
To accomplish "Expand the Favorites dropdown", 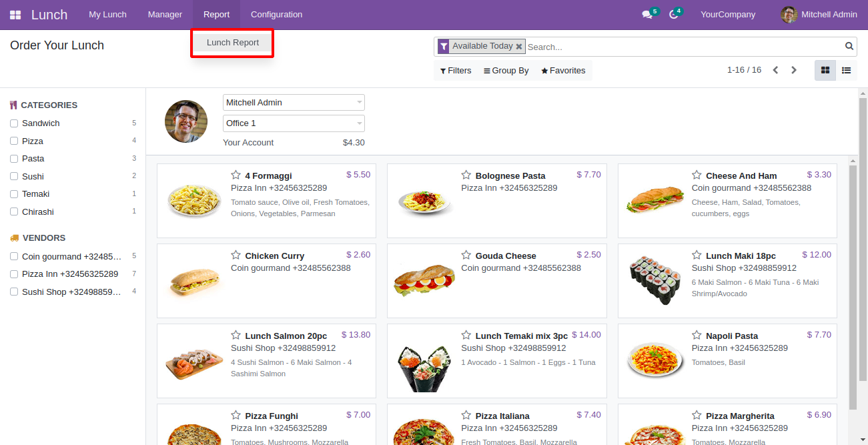I will (563, 71).
